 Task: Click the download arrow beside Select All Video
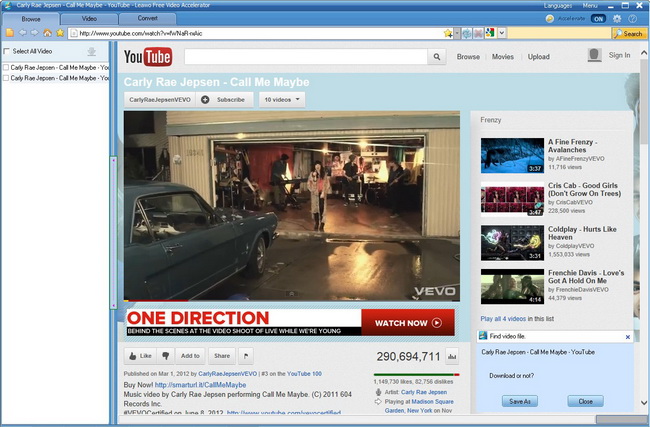(92, 51)
